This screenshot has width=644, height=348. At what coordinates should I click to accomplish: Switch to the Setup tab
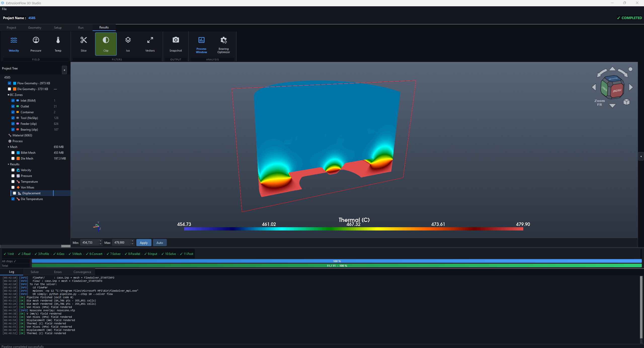click(58, 28)
